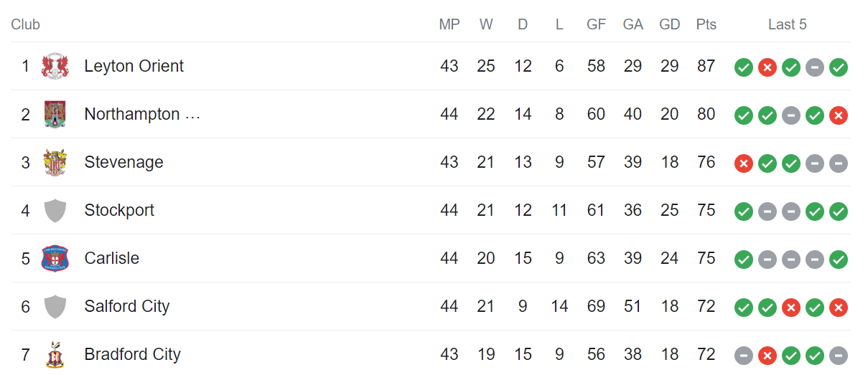This screenshot has width=868, height=375.
Task: Open the Salford City team link
Action: (127, 306)
